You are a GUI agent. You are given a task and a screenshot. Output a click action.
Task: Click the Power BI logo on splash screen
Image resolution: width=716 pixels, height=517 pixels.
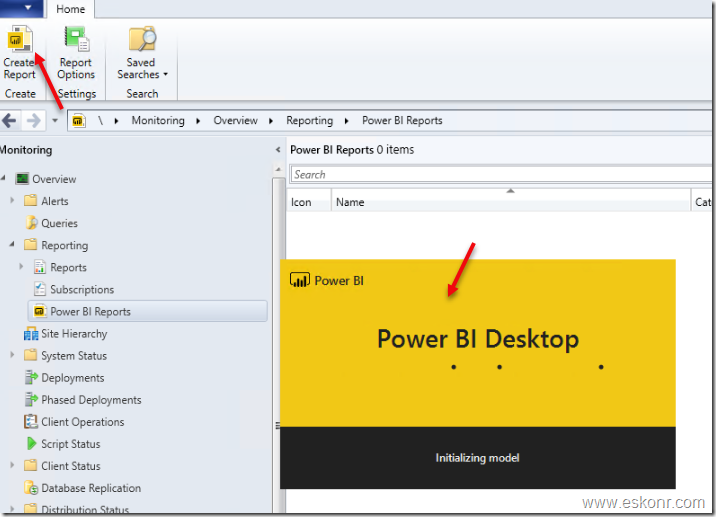[x=300, y=280]
